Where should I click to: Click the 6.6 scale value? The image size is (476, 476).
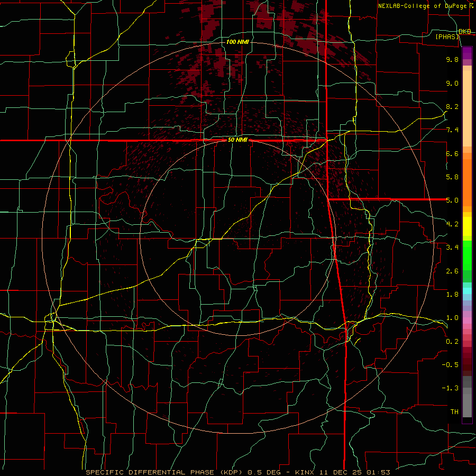pos(452,153)
